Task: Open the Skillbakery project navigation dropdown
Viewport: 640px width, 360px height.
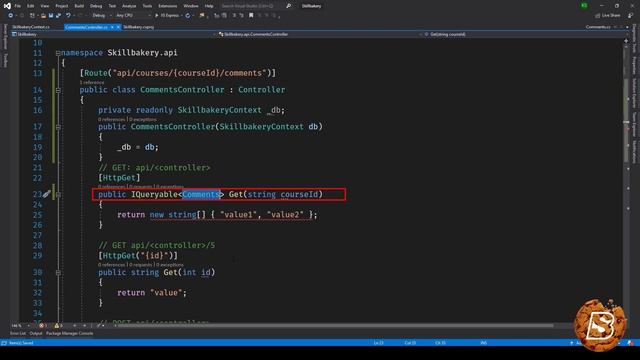Action: 113,34
